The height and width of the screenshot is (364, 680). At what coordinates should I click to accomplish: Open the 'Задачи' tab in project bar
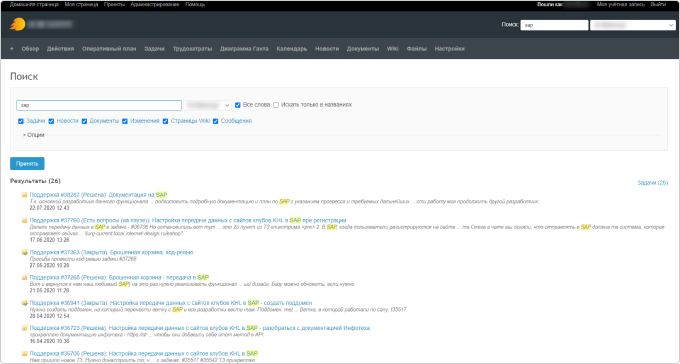154,49
